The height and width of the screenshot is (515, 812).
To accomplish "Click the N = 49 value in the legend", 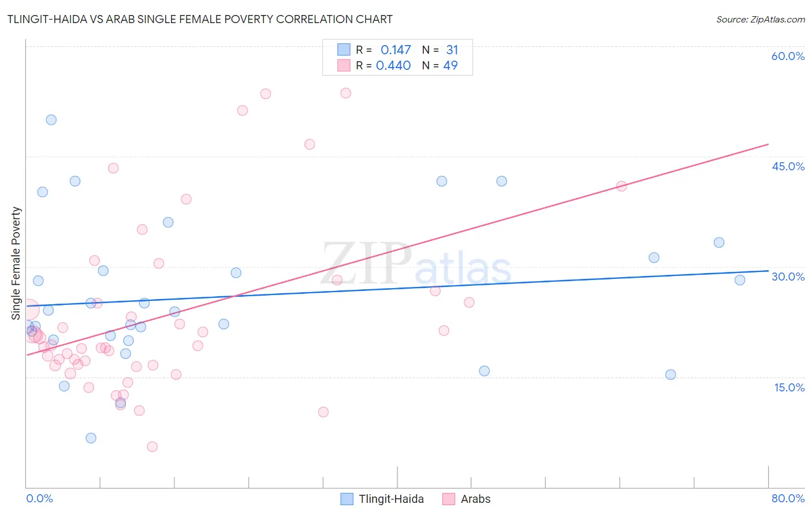I will (440, 65).
